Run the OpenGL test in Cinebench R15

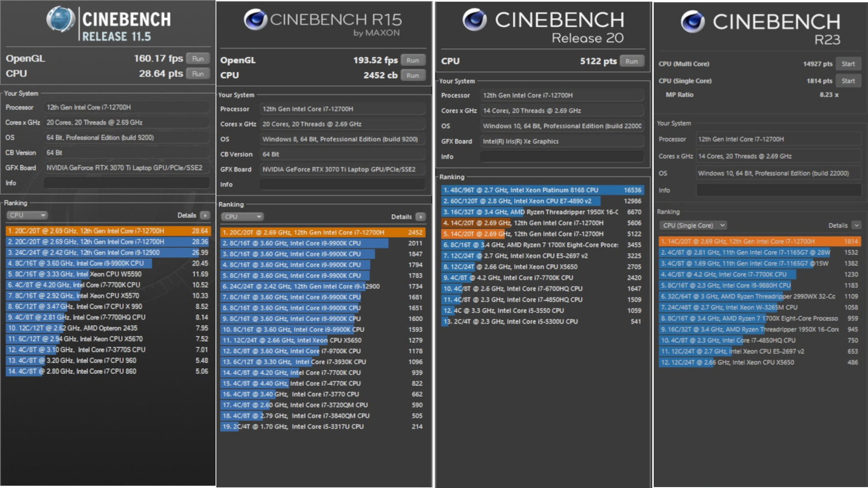(x=412, y=61)
